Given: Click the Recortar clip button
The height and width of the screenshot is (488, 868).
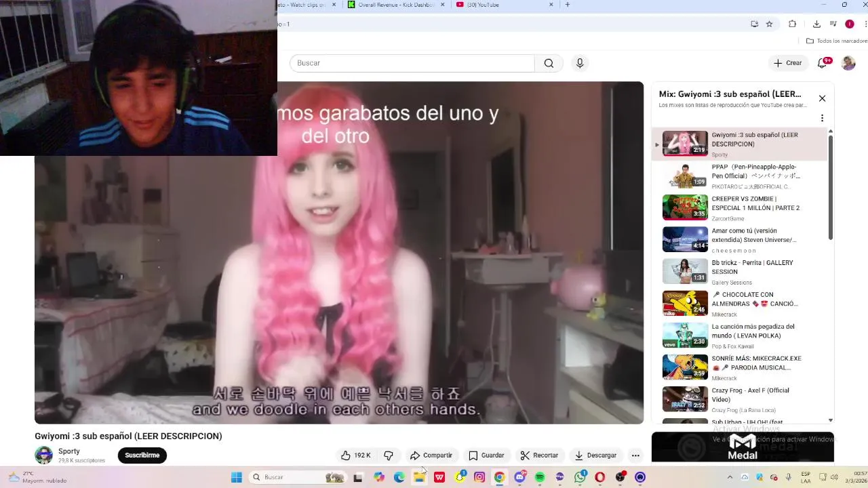Looking at the screenshot, I should [x=539, y=455].
